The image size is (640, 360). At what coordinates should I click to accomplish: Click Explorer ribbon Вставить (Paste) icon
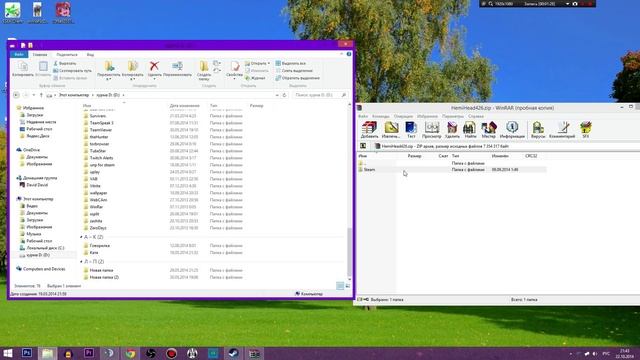click(x=43, y=69)
